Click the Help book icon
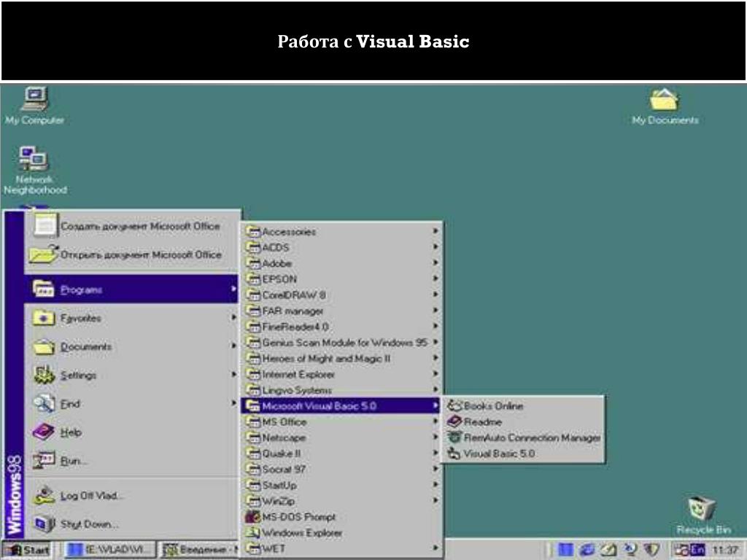The height and width of the screenshot is (560, 747). pyautogui.click(x=43, y=432)
